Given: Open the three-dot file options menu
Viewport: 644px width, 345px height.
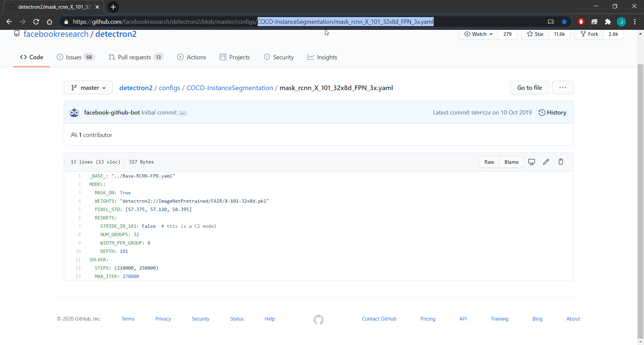Looking at the screenshot, I should 563,88.
